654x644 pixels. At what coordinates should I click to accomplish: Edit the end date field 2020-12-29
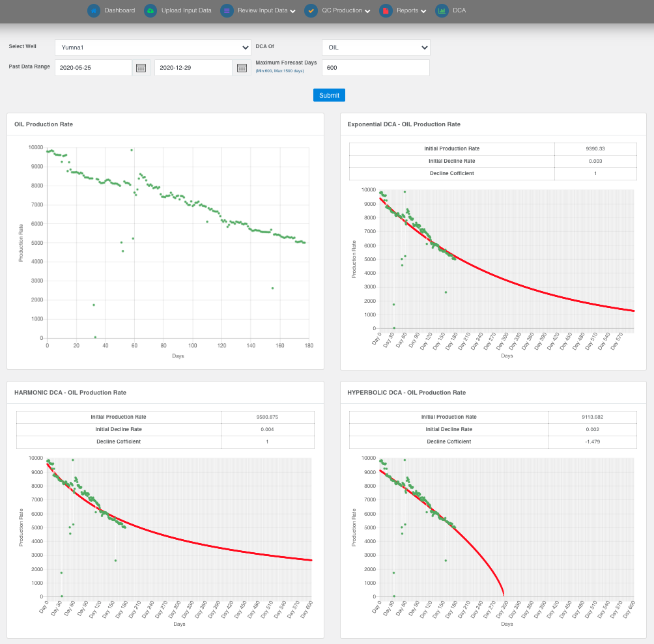pos(193,68)
